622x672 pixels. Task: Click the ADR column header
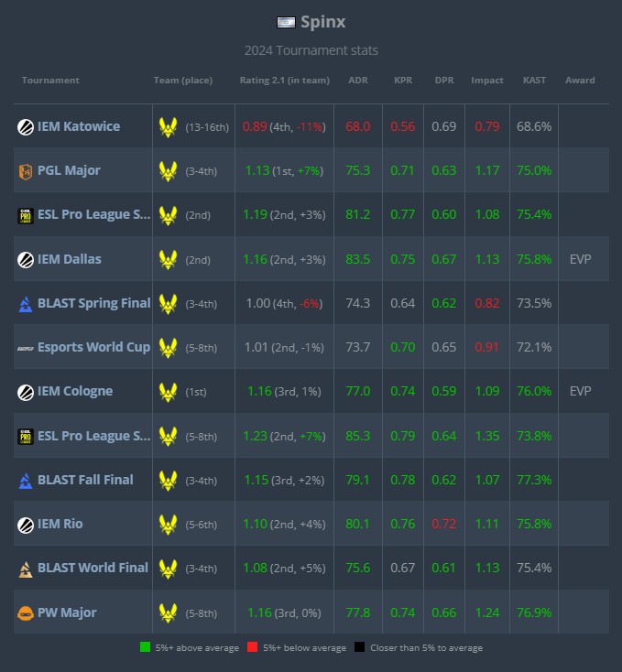[358, 81]
